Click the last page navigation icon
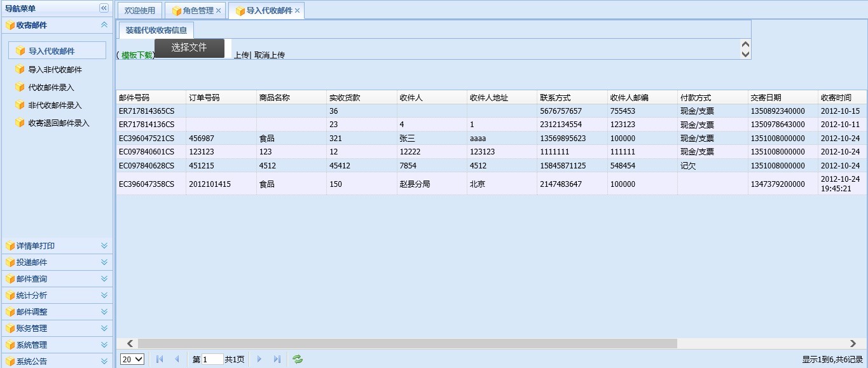 277,359
